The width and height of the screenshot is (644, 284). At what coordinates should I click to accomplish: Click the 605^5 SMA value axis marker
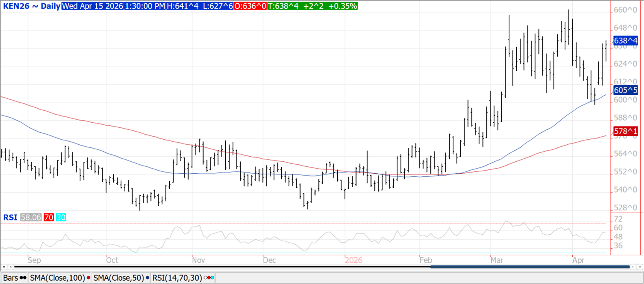[626, 90]
